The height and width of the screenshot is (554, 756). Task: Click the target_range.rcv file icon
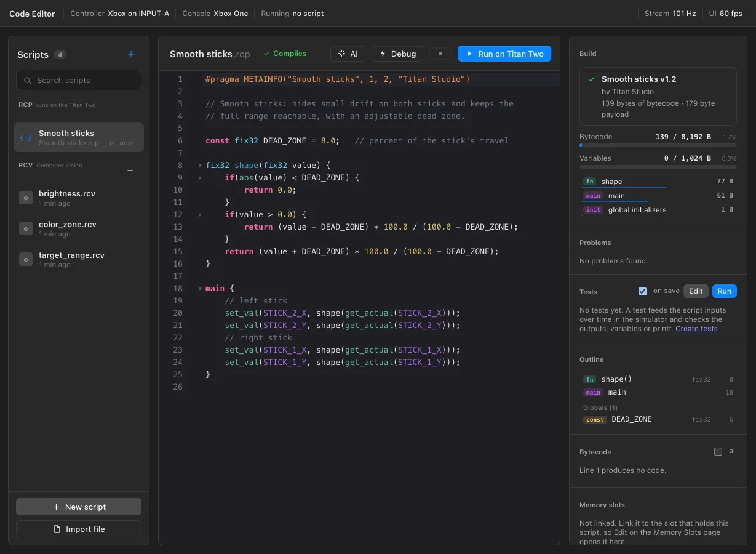(x=26, y=259)
